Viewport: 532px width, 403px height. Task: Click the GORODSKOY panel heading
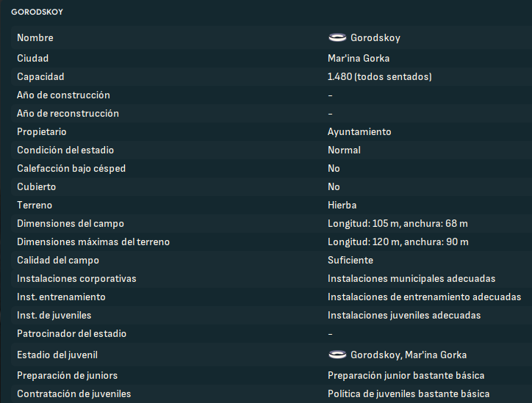pos(37,12)
